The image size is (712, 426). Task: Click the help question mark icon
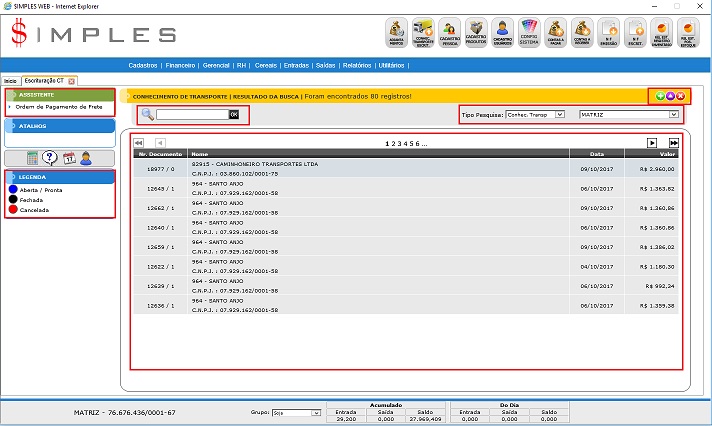tap(51, 158)
